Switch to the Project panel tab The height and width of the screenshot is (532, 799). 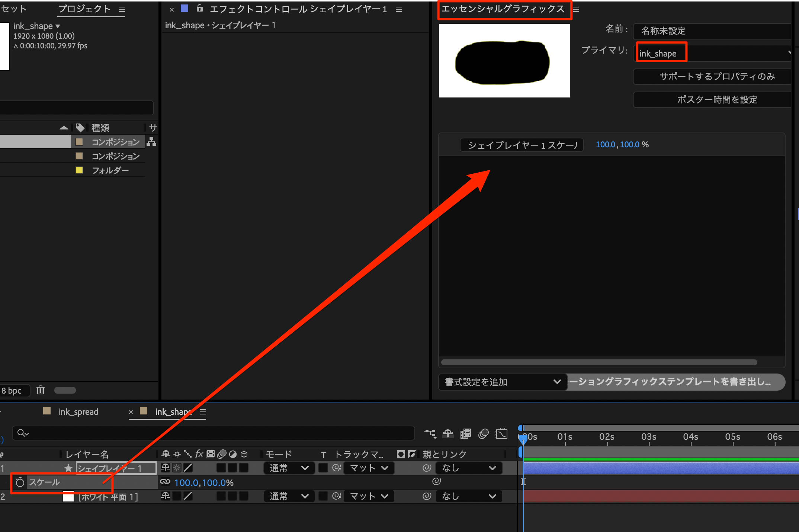pyautogui.click(x=84, y=9)
